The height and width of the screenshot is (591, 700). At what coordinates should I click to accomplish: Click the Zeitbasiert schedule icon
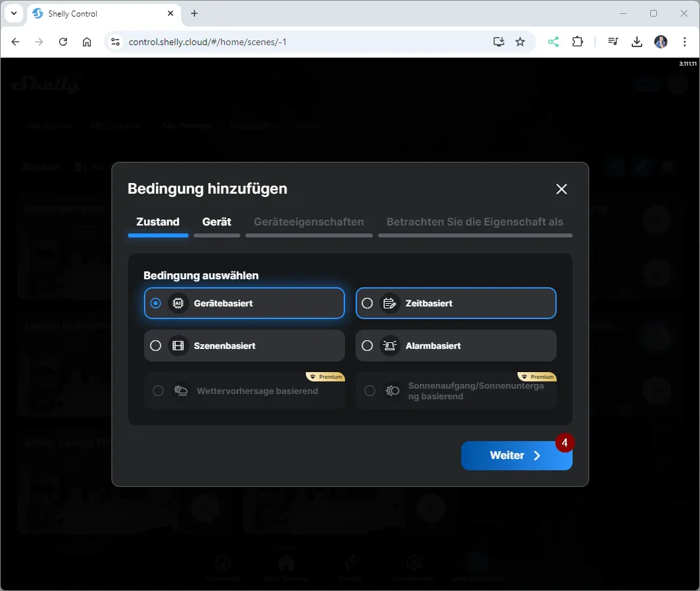point(389,303)
